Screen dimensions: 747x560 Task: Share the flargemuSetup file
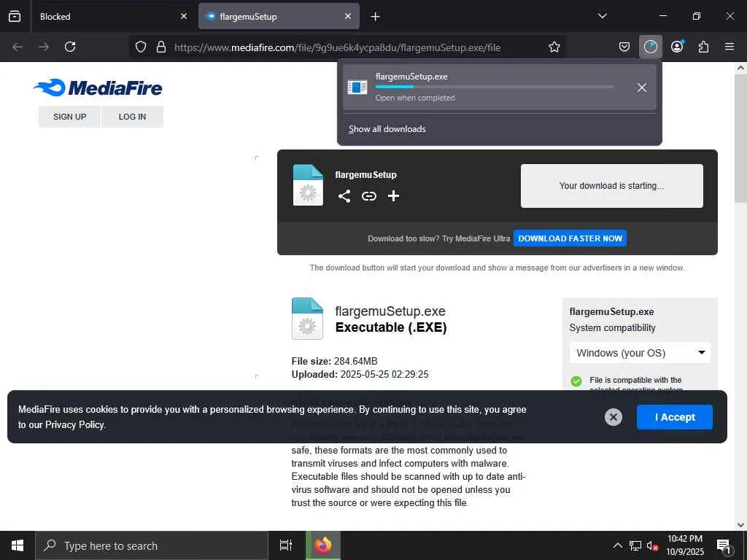click(344, 196)
